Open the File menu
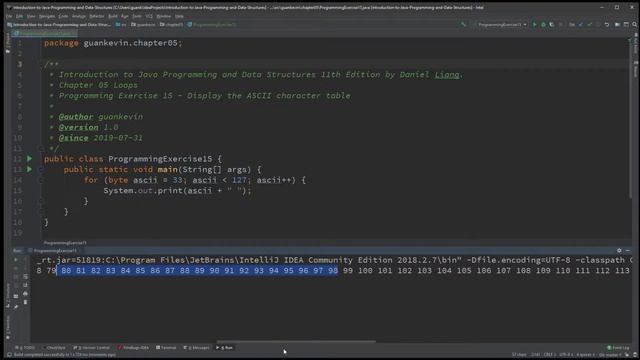This screenshot has width=640, height=360. tap(9, 16)
